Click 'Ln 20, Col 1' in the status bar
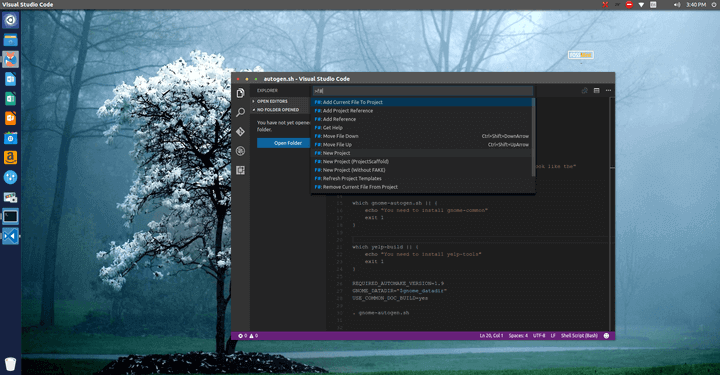This screenshot has width=720, height=375. click(x=491, y=336)
